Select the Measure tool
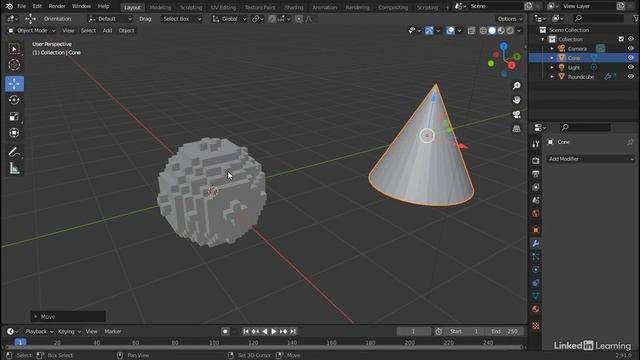Screen dimensions: 640x360 pyautogui.click(x=14, y=168)
